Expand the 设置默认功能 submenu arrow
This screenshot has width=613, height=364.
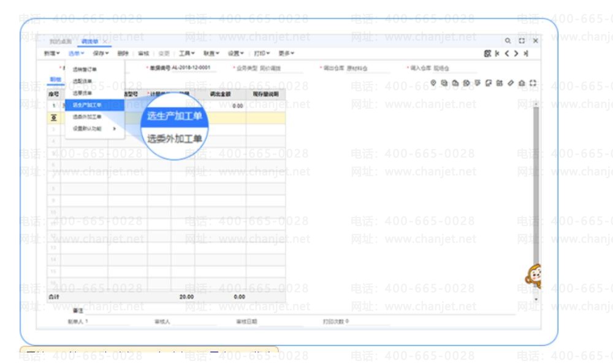[x=114, y=129]
